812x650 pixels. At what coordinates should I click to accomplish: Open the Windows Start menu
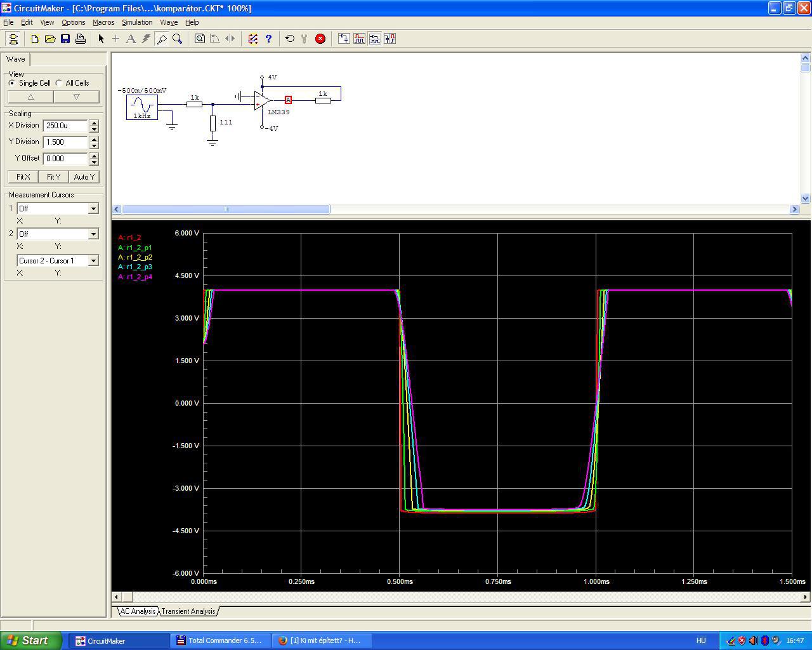pyautogui.click(x=30, y=640)
